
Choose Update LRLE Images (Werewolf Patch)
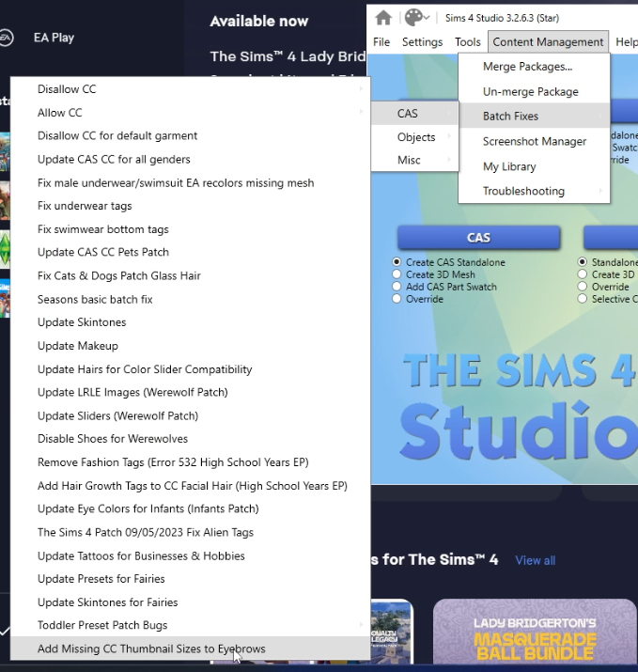pyautogui.click(x=190, y=392)
